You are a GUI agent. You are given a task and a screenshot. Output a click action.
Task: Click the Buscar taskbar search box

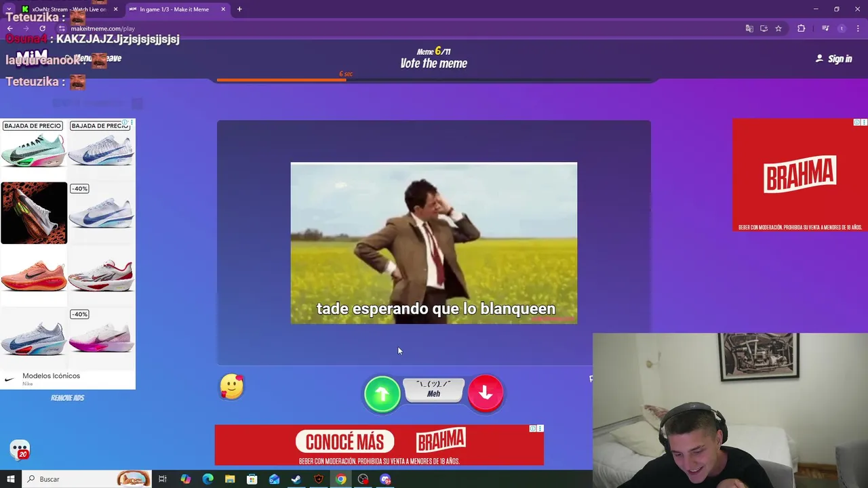(87, 479)
